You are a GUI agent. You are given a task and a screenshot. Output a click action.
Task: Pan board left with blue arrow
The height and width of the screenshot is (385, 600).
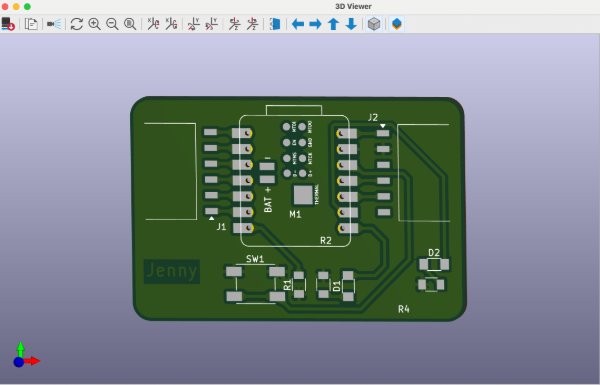coord(298,24)
